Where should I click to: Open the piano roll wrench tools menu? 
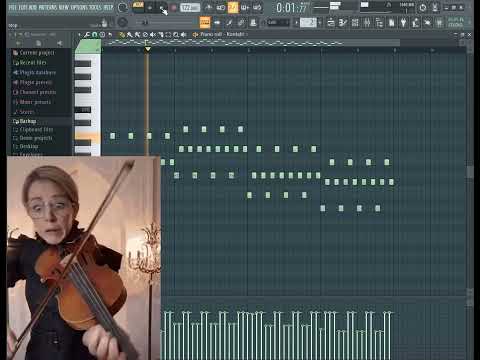coord(87,34)
